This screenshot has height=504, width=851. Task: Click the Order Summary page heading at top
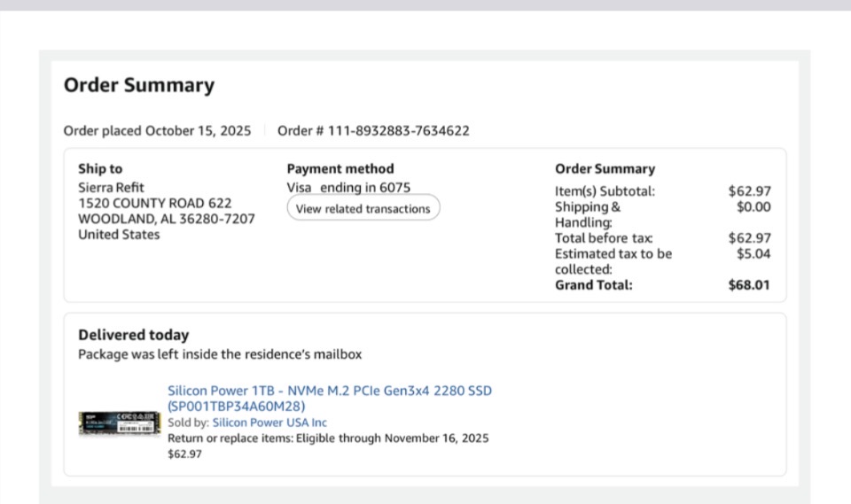[139, 86]
